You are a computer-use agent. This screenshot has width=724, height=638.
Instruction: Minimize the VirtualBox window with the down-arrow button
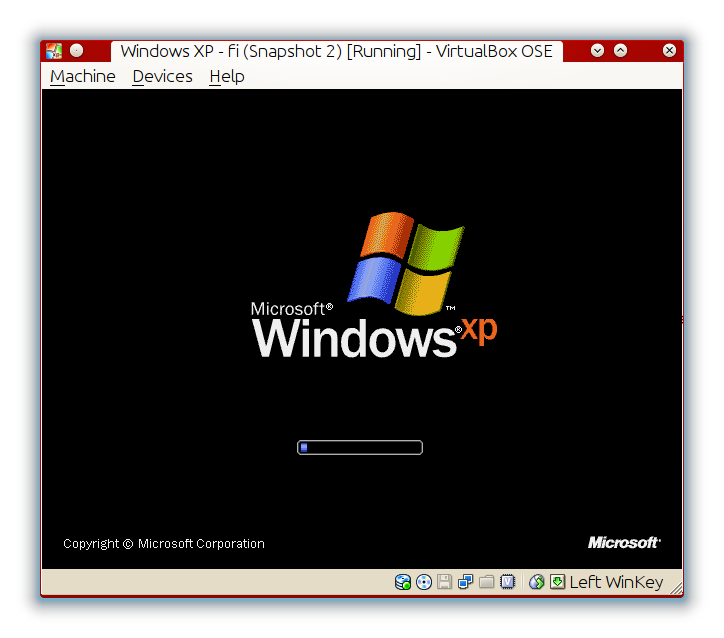[x=597, y=50]
